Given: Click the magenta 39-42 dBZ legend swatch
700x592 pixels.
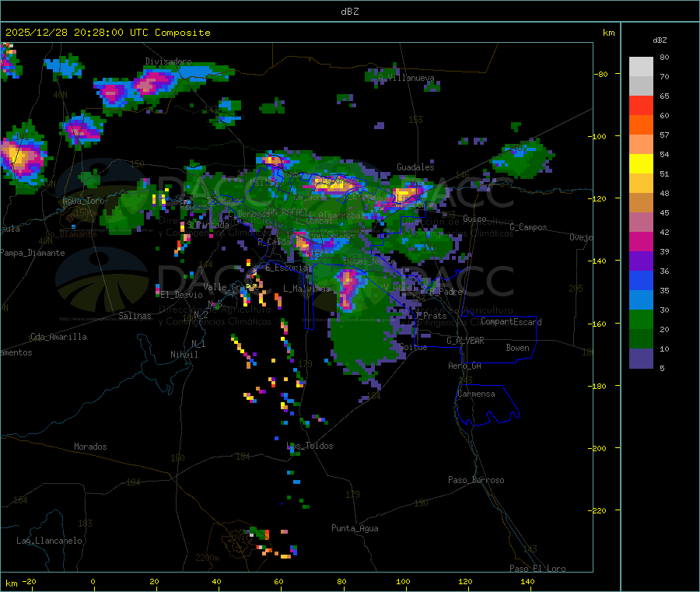Looking at the screenshot, I should click(641, 241).
